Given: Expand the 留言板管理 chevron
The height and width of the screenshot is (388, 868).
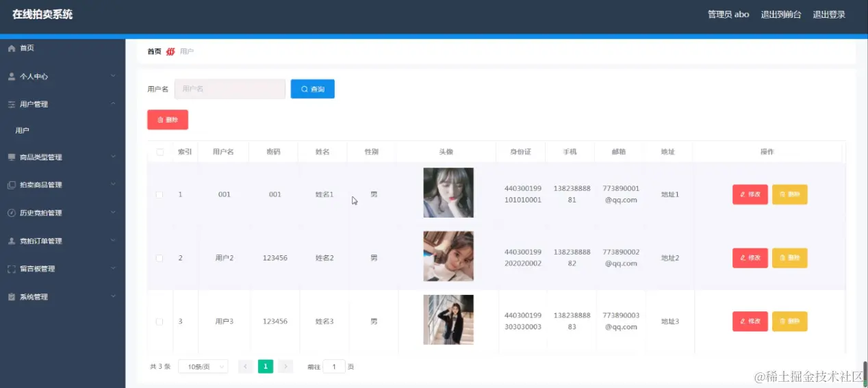Looking at the screenshot, I should click(113, 268).
